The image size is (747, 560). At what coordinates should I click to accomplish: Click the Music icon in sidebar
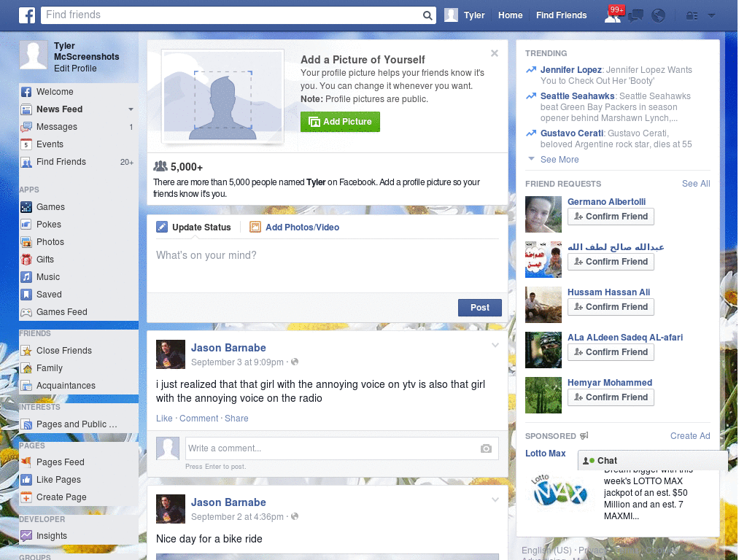coord(26,277)
